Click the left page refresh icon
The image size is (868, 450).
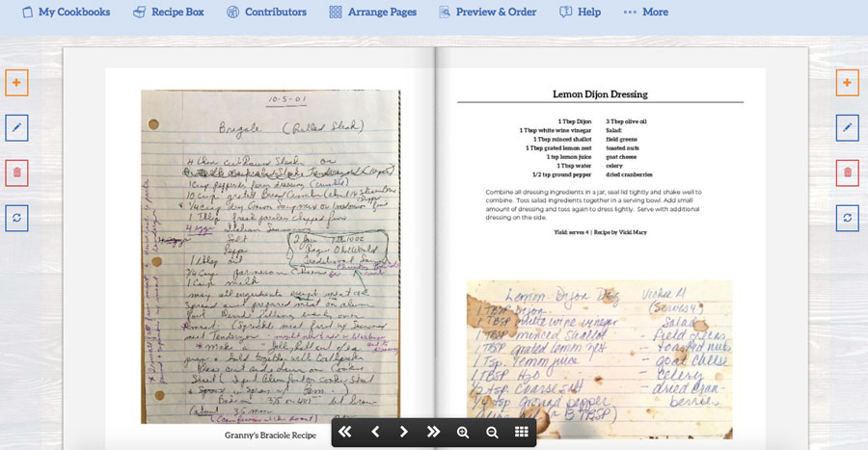pos(16,218)
